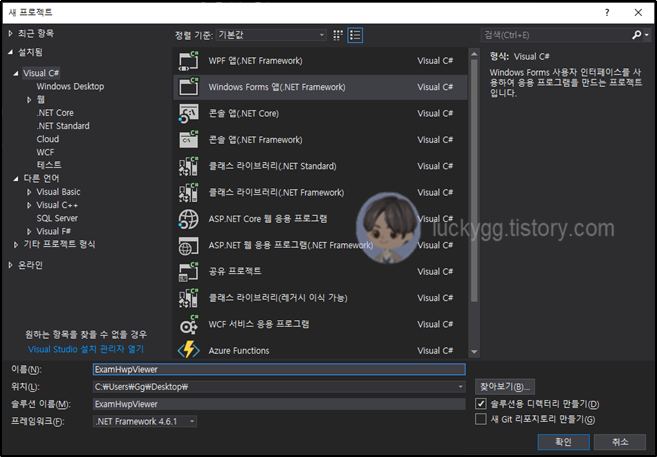657x457 pixels.
Task: Select 'Windows Forms 앱(.NET Framework)' template text
Action: 277,87
